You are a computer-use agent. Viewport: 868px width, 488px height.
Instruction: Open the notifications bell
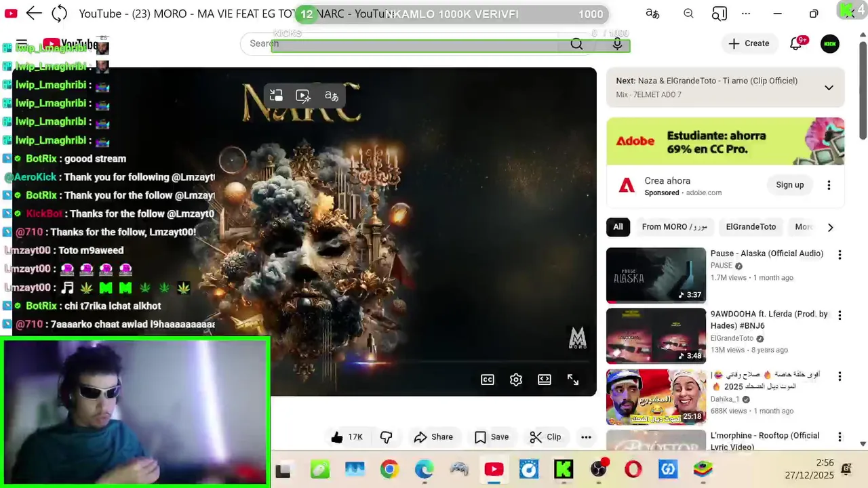(x=796, y=43)
